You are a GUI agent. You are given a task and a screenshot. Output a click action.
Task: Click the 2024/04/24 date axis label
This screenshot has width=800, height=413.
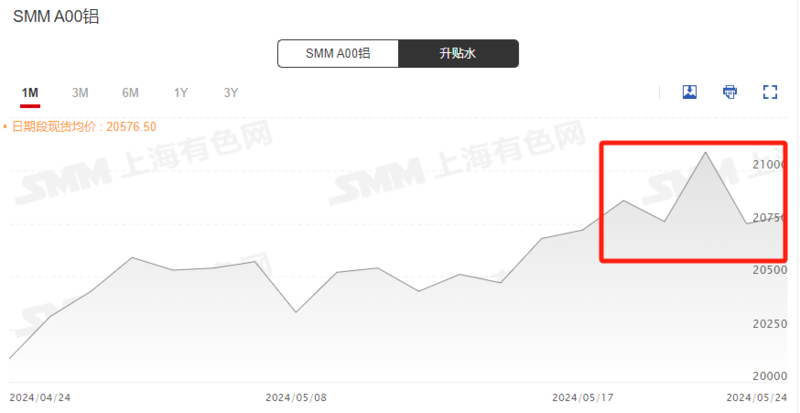(x=40, y=397)
